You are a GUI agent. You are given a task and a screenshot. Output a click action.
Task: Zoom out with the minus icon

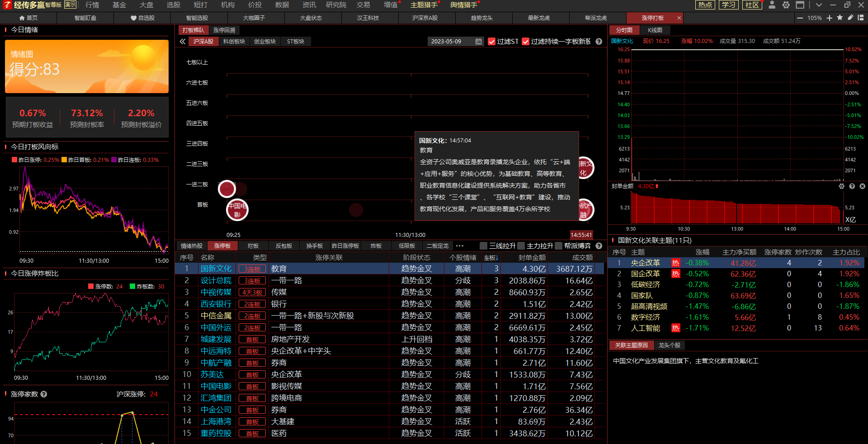pos(800,18)
